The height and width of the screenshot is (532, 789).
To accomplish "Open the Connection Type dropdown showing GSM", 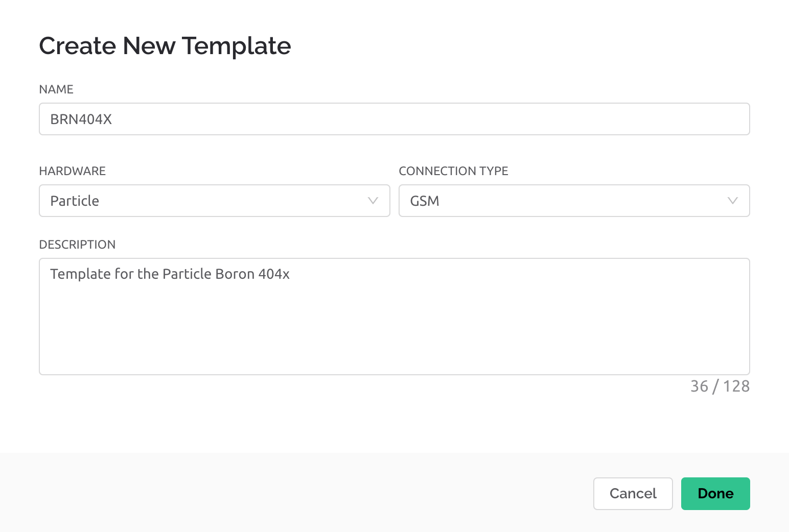I will coord(573,201).
